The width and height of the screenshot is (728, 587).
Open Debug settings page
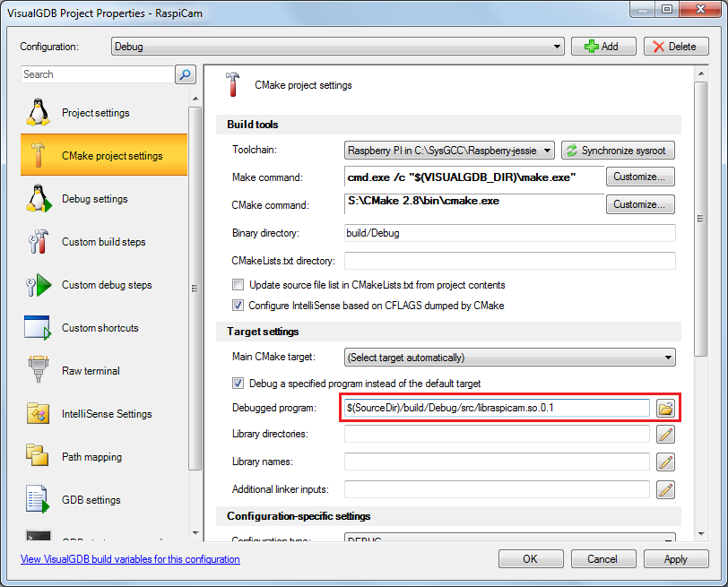[x=104, y=199]
